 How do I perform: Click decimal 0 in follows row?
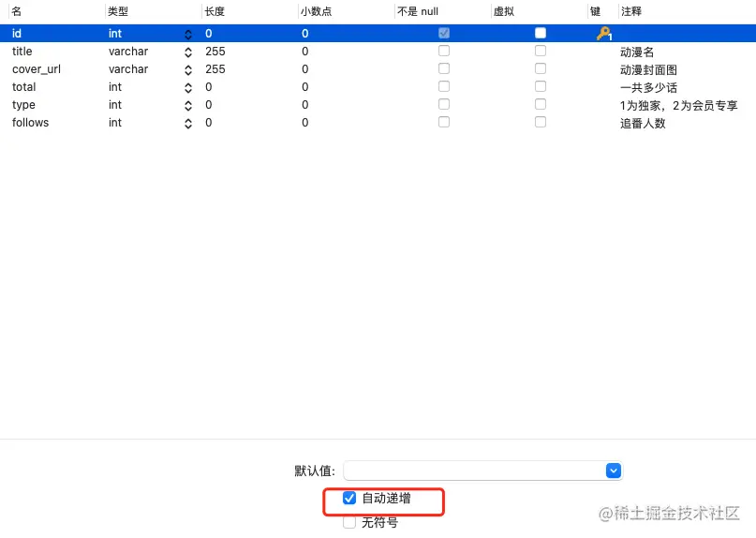click(305, 123)
